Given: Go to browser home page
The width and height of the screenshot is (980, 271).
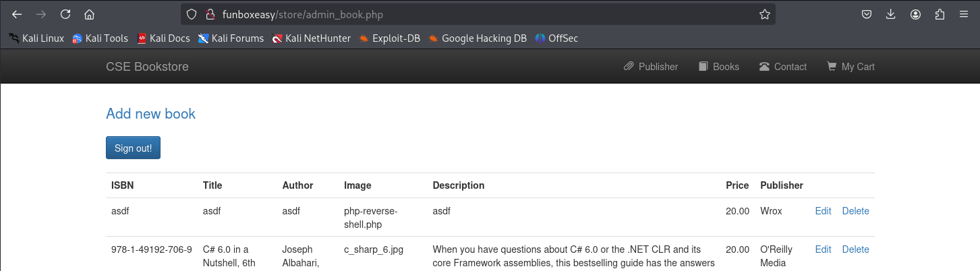Looking at the screenshot, I should 89,14.
